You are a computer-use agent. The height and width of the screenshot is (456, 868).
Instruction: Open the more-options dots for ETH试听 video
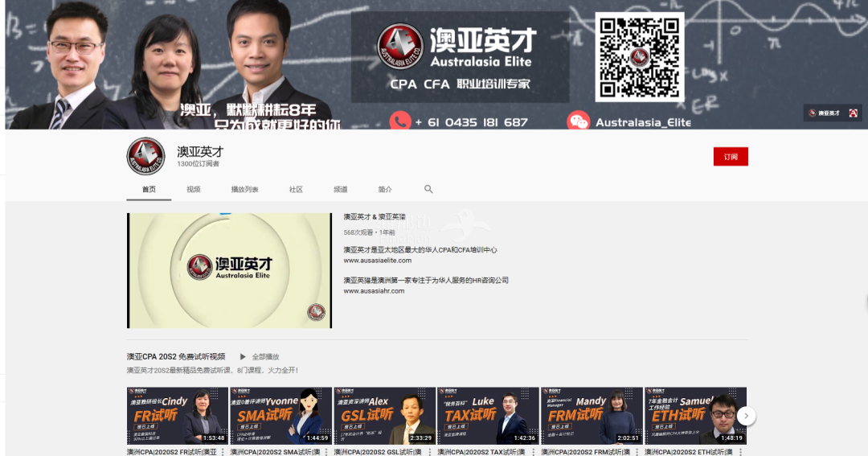[x=741, y=452]
